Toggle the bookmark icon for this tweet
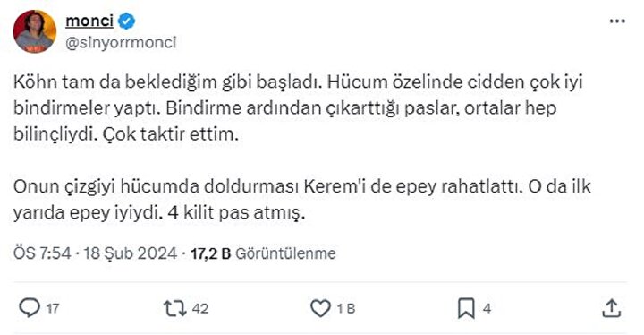 pyautogui.click(x=466, y=308)
